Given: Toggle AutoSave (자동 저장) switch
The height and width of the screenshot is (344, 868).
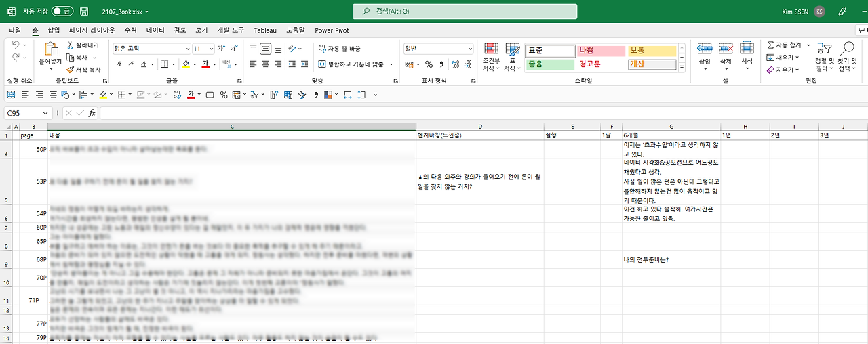Looking at the screenshot, I should click(62, 12).
